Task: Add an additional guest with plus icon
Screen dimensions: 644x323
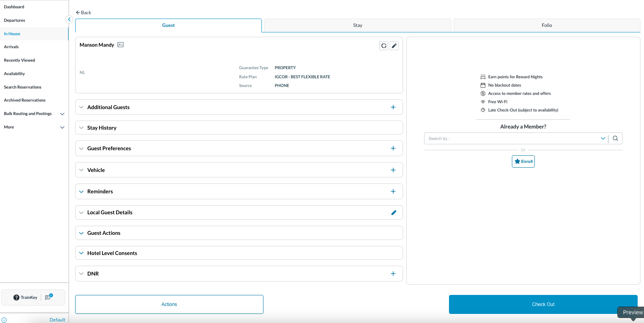Action: pos(393,107)
